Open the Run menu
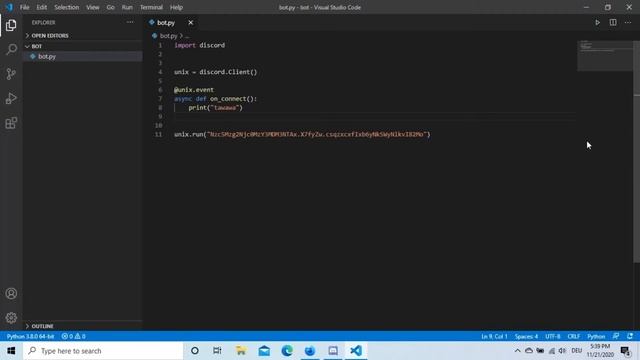The image size is (640, 360). click(x=127, y=7)
